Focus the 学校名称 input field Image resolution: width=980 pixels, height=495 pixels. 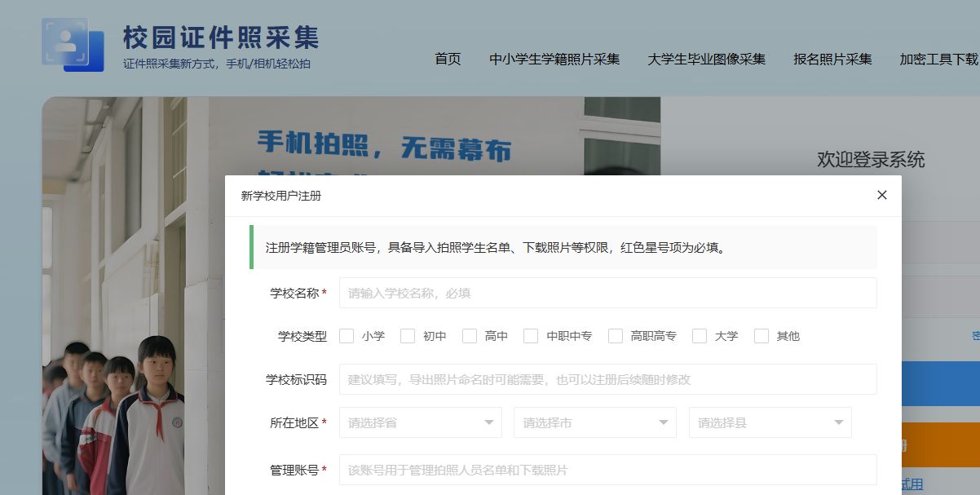(607, 293)
